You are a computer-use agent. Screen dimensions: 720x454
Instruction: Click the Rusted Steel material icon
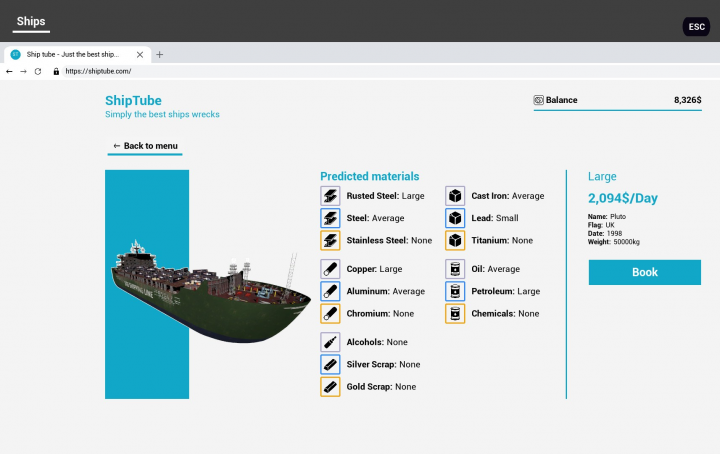point(330,196)
